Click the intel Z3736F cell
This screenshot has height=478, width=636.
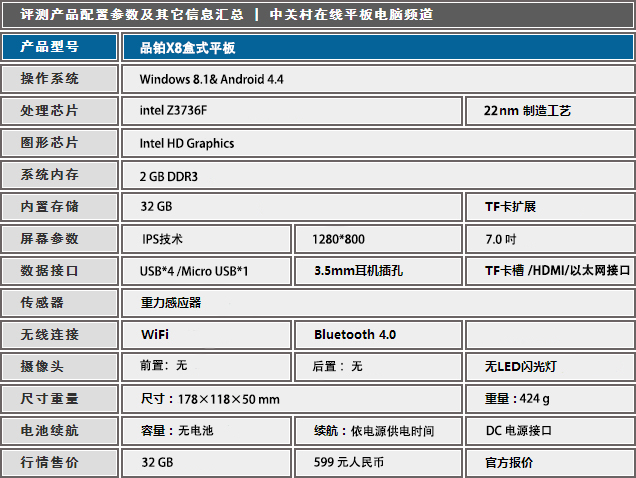[x=292, y=111]
